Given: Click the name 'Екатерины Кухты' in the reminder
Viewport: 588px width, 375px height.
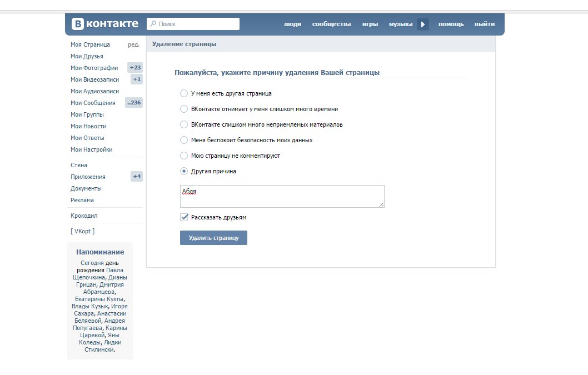Looking at the screenshot, I should [99, 299].
